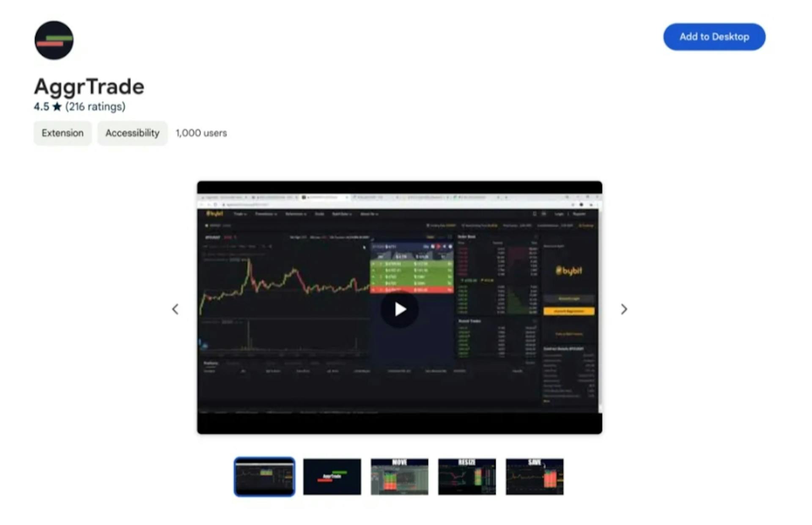Click the left arrow navigation icon

pyautogui.click(x=176, y=309)
